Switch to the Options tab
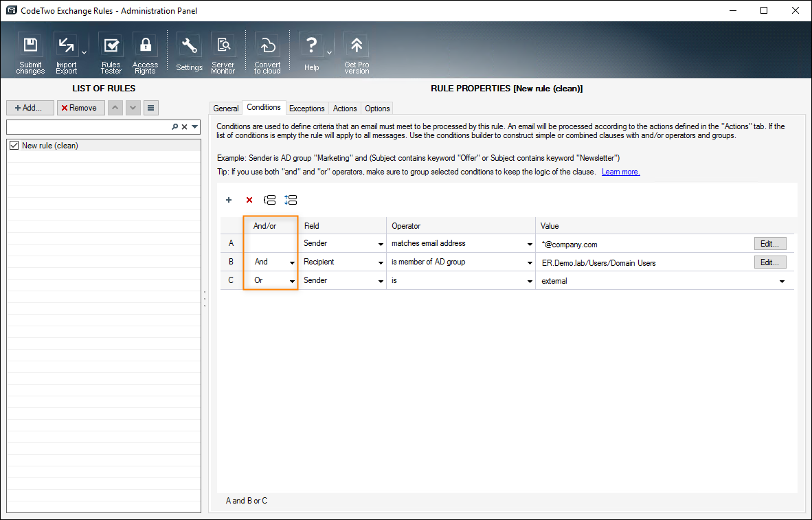This screenshot has height=520, width=812. (x=377, y=109)
